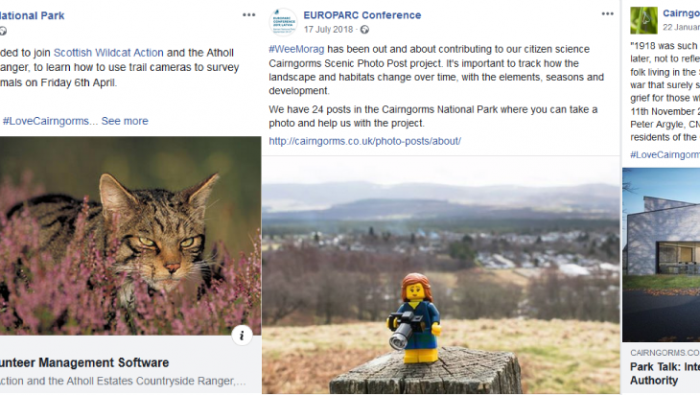
Task: Click the globe privacy icon beside 17 July 2018
Action: 365,30
